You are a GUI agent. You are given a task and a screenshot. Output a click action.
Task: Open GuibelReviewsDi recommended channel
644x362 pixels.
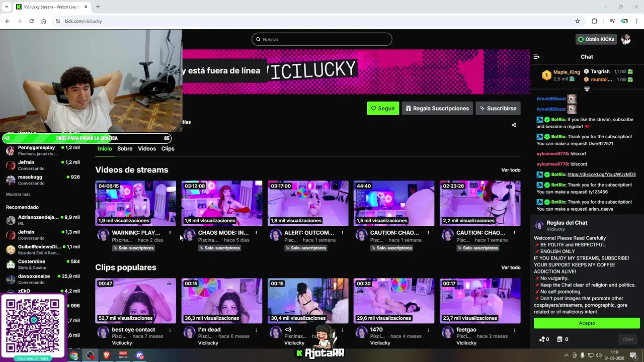click(43, 249)
